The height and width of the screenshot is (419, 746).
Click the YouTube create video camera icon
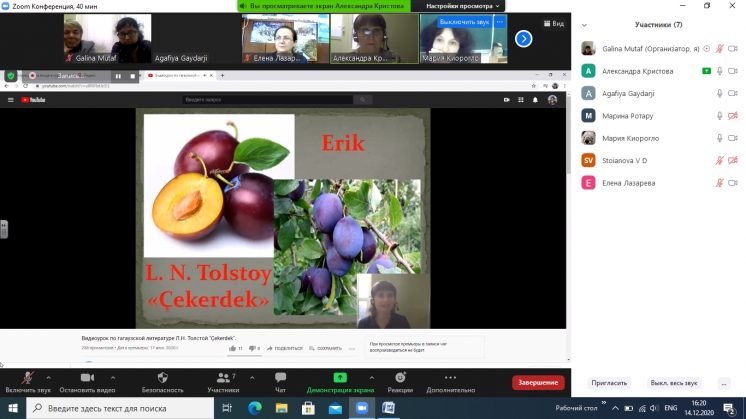(x=507, y=100)
